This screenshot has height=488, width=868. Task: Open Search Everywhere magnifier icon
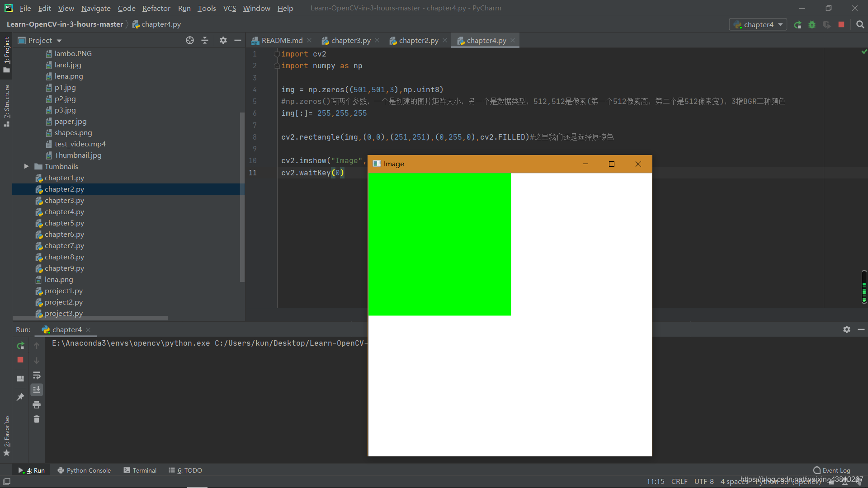click(860, 25)
